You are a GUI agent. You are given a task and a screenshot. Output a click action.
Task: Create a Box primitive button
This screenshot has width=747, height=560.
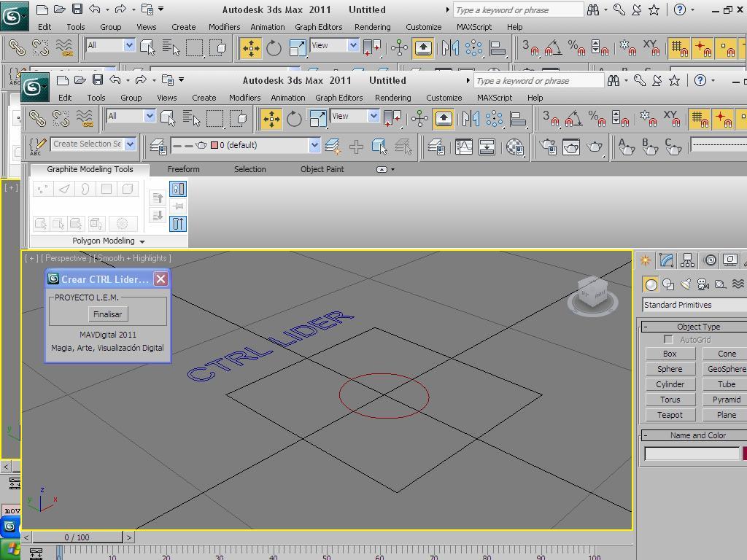point(670,354)
